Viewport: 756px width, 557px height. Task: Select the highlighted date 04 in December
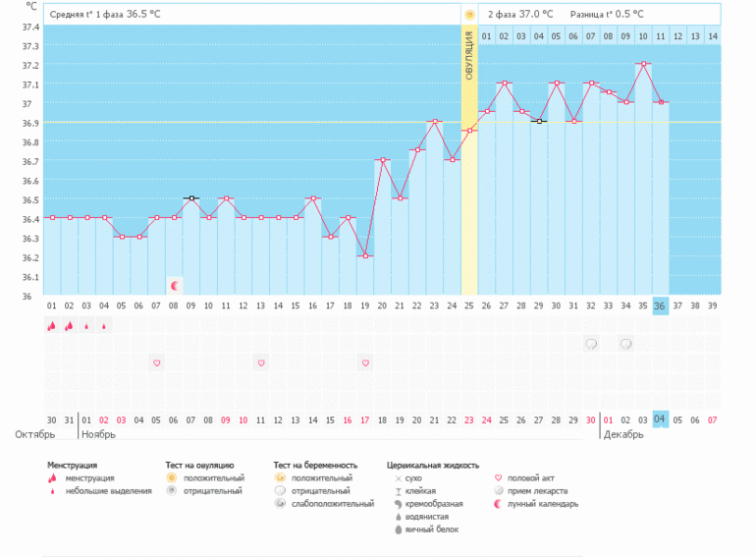[660, 419]
